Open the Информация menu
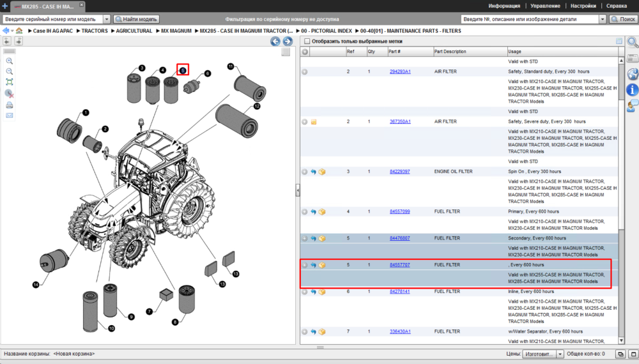The height and width of the screenshot is (364, 639). tap(504, 6)
